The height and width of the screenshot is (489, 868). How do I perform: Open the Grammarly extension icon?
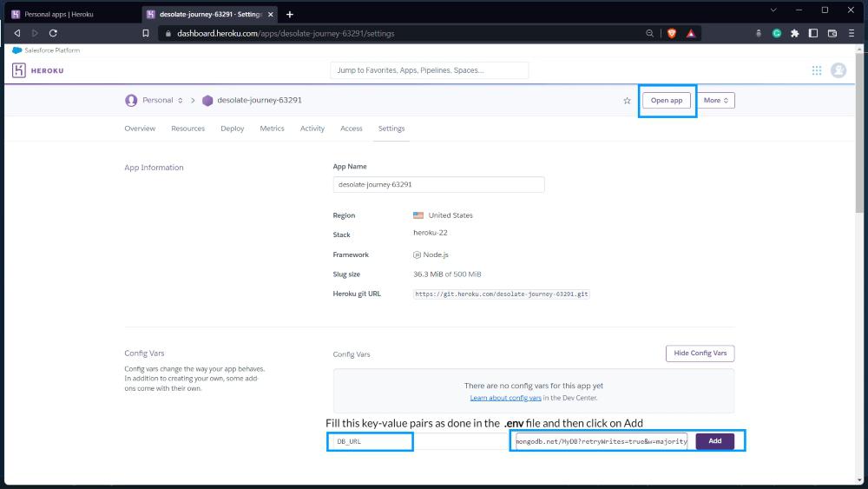777,33
